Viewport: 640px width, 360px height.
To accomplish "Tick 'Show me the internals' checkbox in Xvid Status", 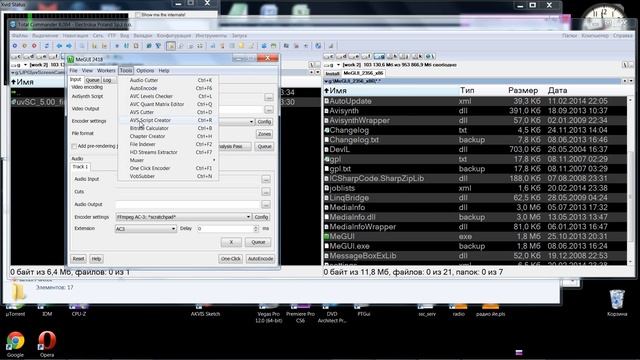I will 138,15.
